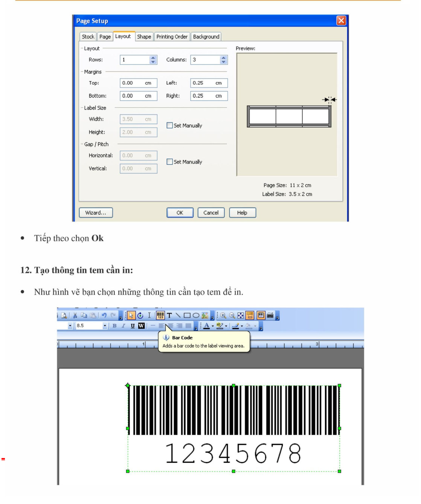Click the Cut scissors icon
421x504 pixels.
(75, 316)
